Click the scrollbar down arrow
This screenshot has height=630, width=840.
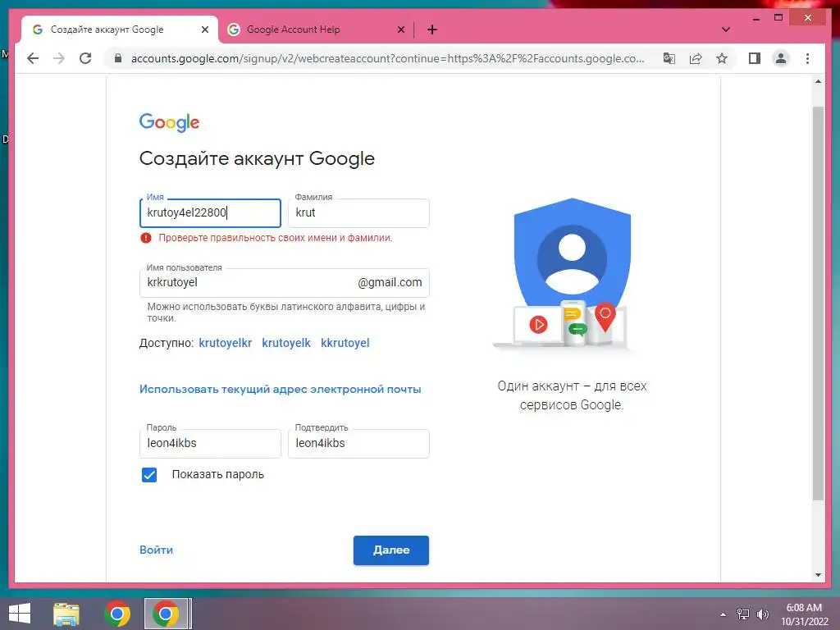(x=818, y=575)
